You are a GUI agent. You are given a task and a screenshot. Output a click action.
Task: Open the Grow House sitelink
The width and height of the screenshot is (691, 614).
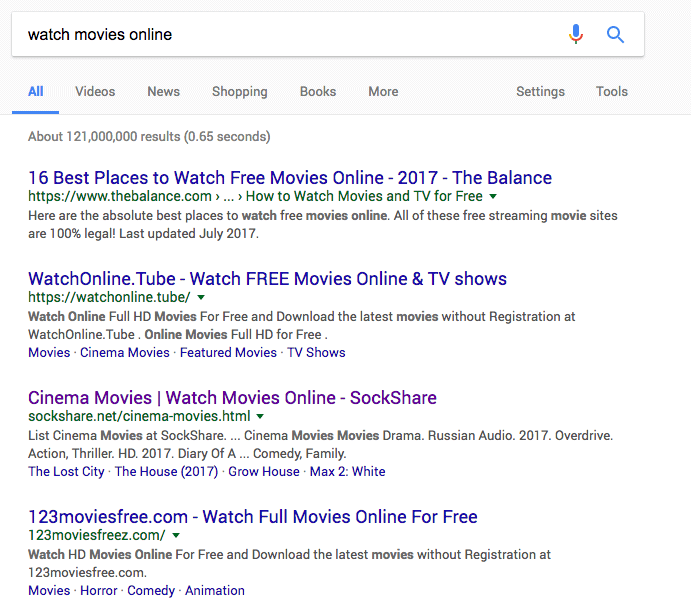(264, 472)
